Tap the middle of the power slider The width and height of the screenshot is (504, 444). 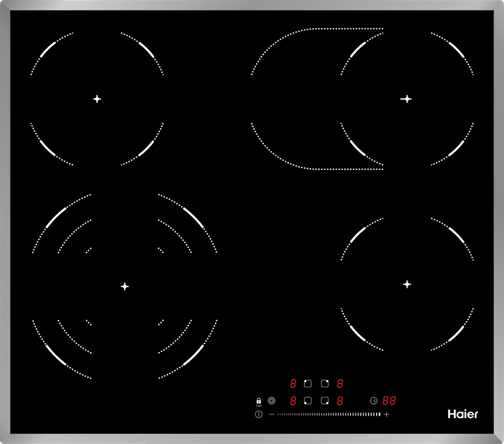[329, 414]
